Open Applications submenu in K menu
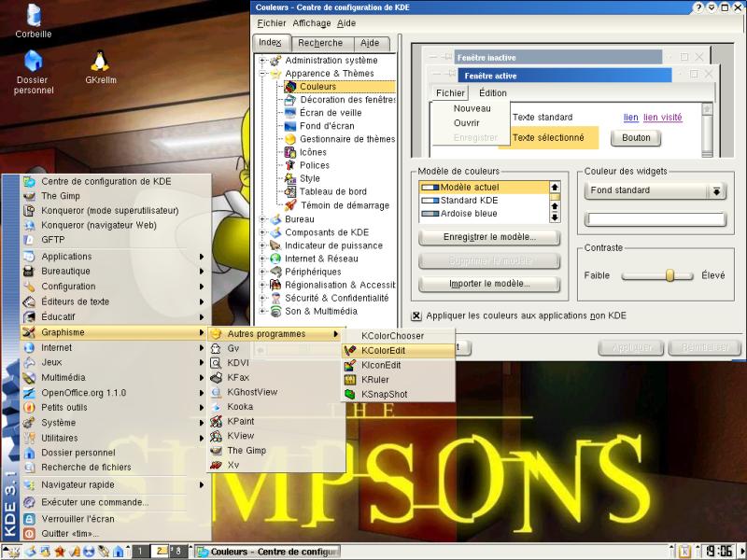The width and height of the screenshot is (747, 560). tap(115, 257)
